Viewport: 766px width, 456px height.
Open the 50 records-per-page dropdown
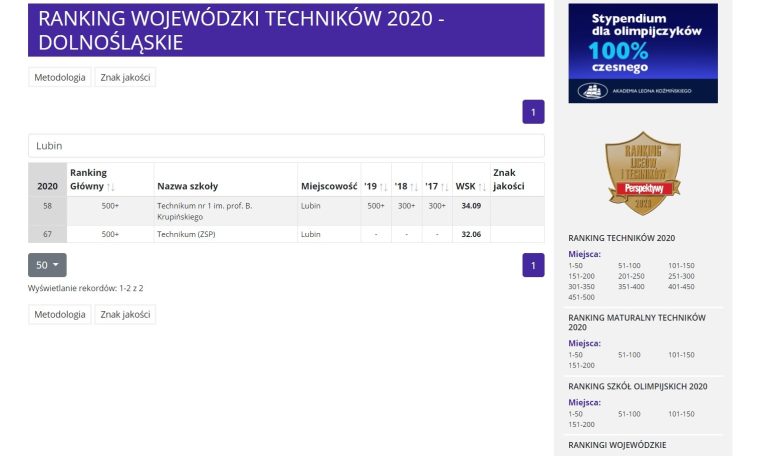[47, 265]
